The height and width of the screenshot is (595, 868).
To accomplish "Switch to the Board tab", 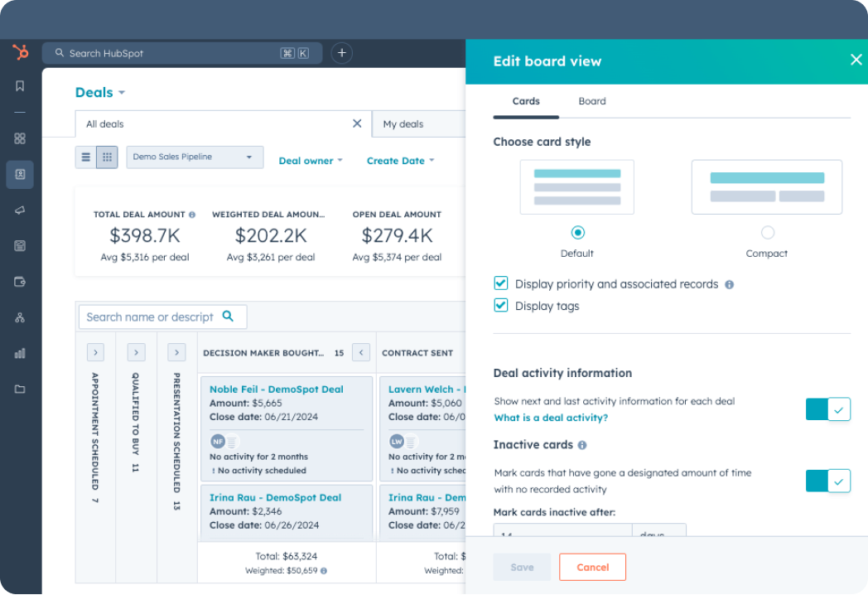I will pyautogui.click(x=592, y=101).
